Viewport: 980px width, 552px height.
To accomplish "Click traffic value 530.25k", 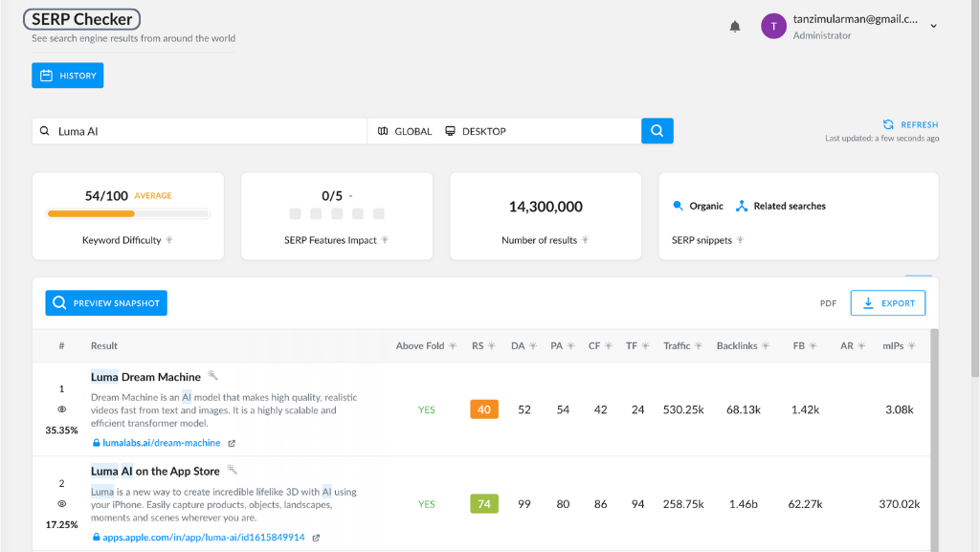I will pyautogui.click(x=683, y=409).
